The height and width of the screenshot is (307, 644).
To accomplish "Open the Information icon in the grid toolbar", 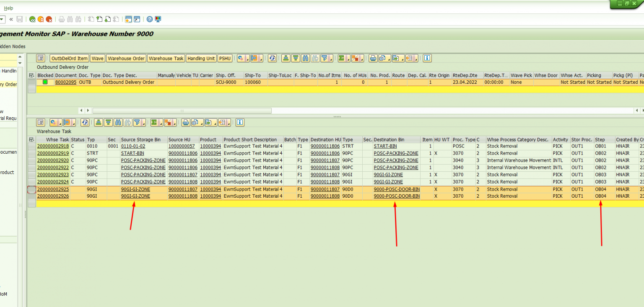I will pos(239,122).
